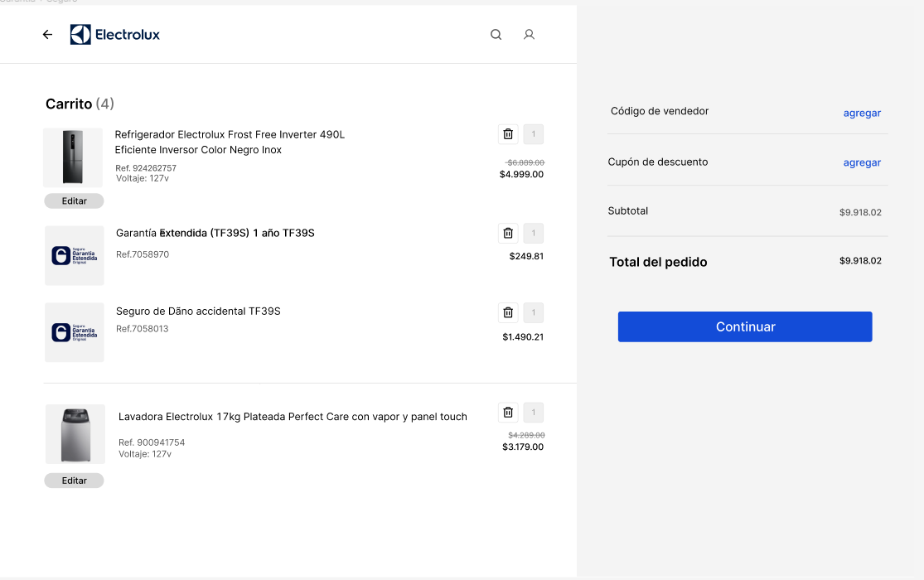The height and width of the screenshot is (580, 924).
Task: Click agregar next to Código de vendedor
Action: pyautogui.click(x=862, y=113)
